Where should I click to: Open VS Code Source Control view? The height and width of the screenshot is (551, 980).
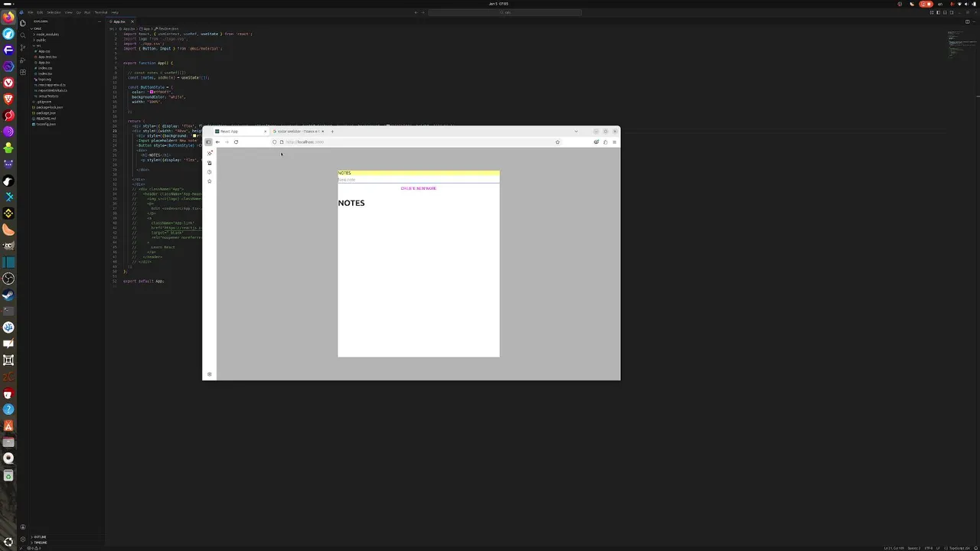coord(23,47)
